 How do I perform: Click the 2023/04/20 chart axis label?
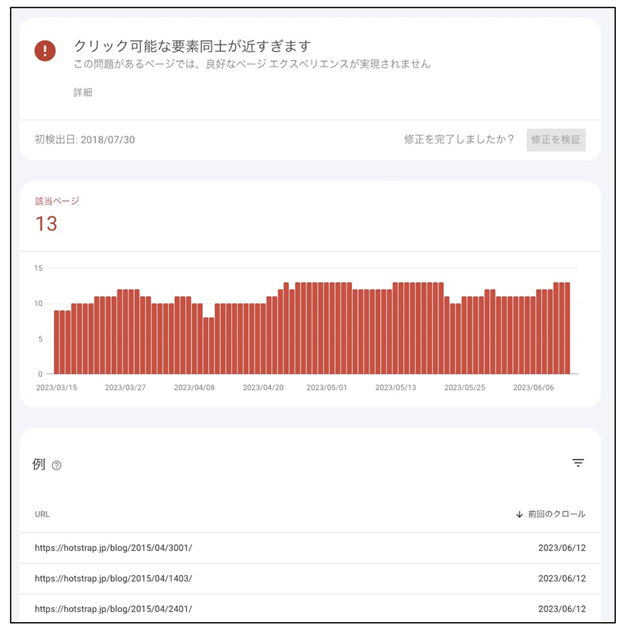(x=263, y=387)
